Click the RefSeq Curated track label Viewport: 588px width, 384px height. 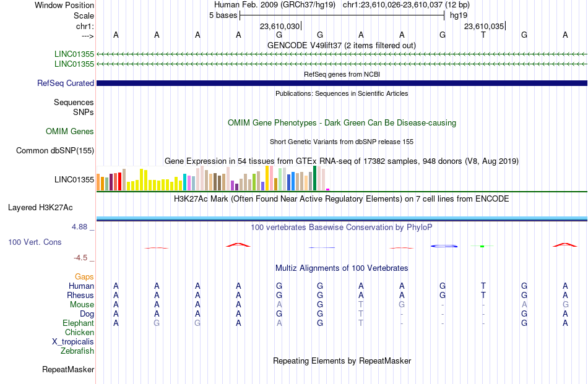tap(66, 83)
